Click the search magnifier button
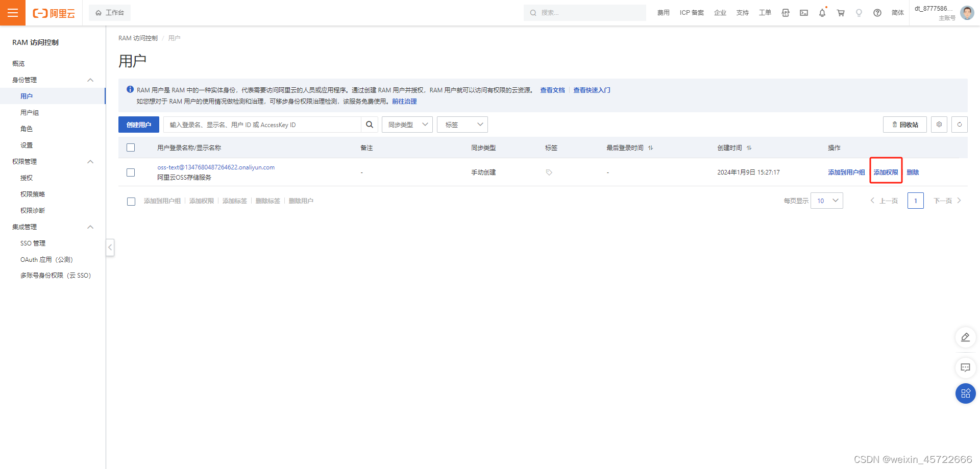 click(370, 125)
